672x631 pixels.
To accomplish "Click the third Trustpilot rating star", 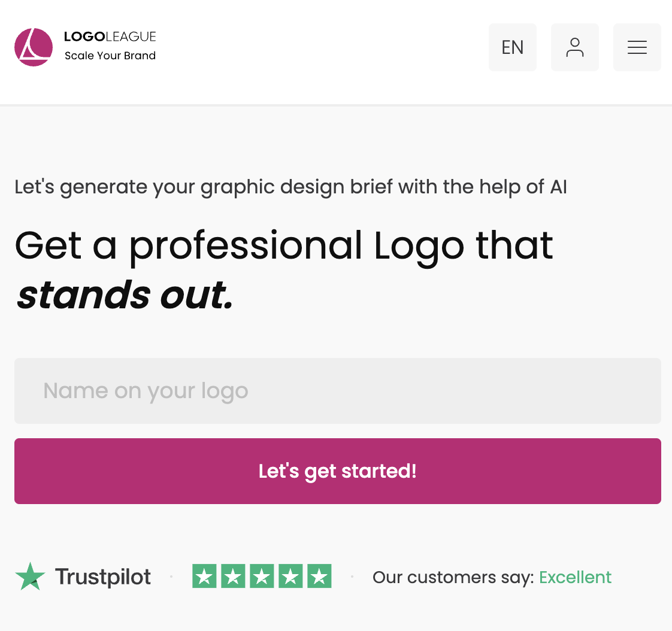I will pyautogui.click(x=262, y=577).
